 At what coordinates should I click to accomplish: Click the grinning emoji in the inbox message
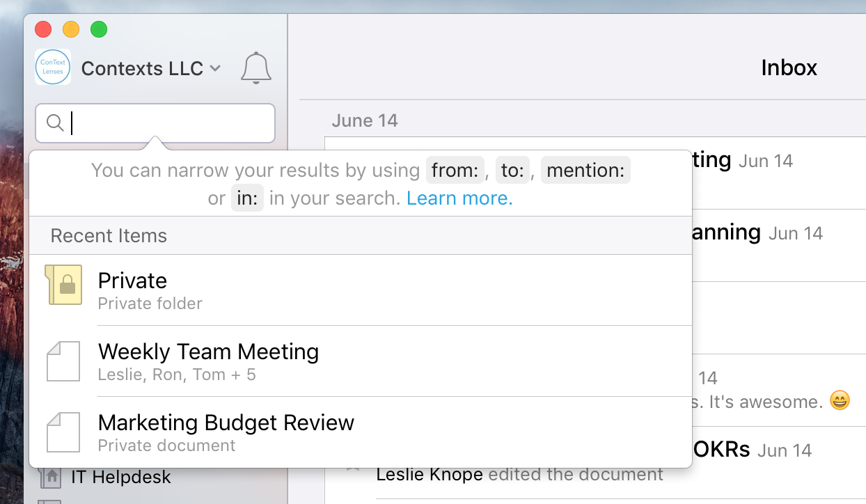tap(840, 401)
